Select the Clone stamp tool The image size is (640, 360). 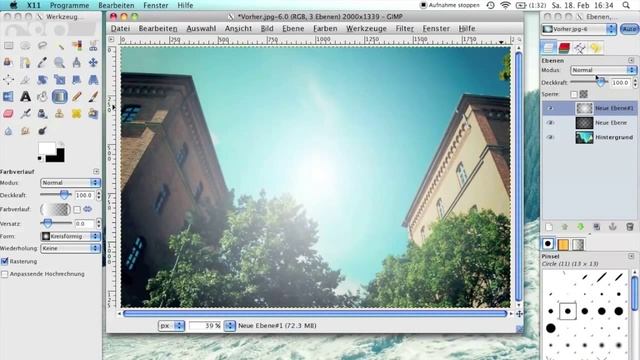coord(59,113)
